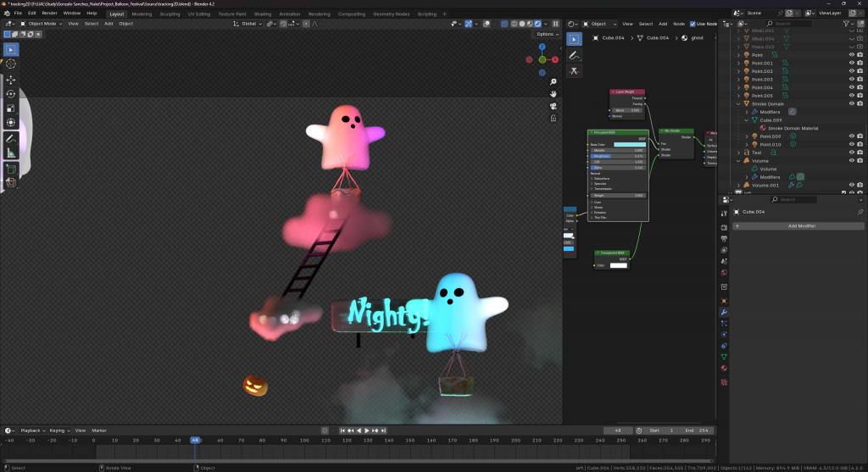Open the Global transform orientation dropdown
The image size is (868, 472).
coord(247,24)
